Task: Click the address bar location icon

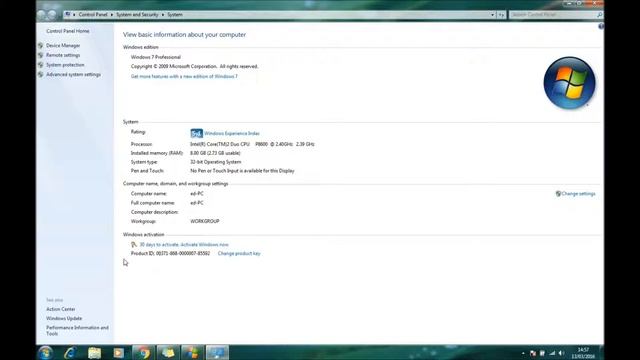Action: pyautogui.click(x=68, y=15)
